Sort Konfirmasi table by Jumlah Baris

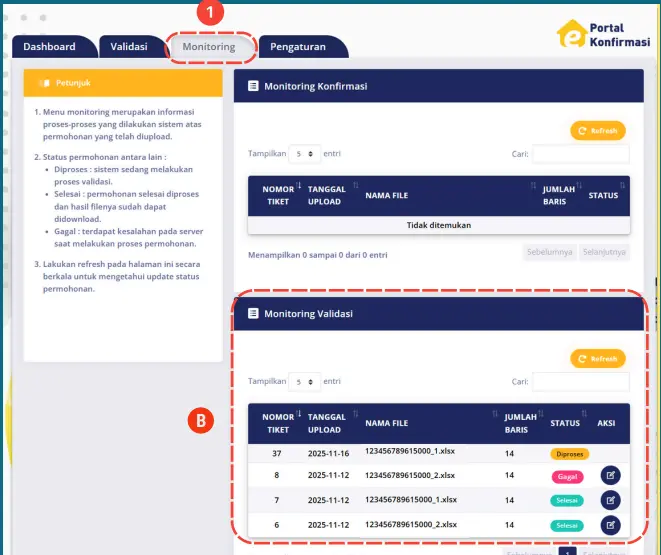pyautogui.click(x=559, y=196)
